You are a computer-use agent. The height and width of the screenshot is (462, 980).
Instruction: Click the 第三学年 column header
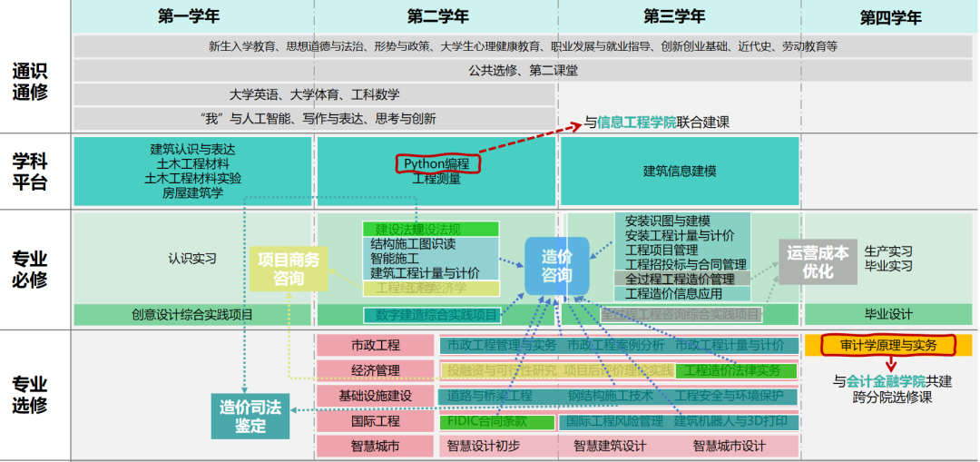pos(673,16)
